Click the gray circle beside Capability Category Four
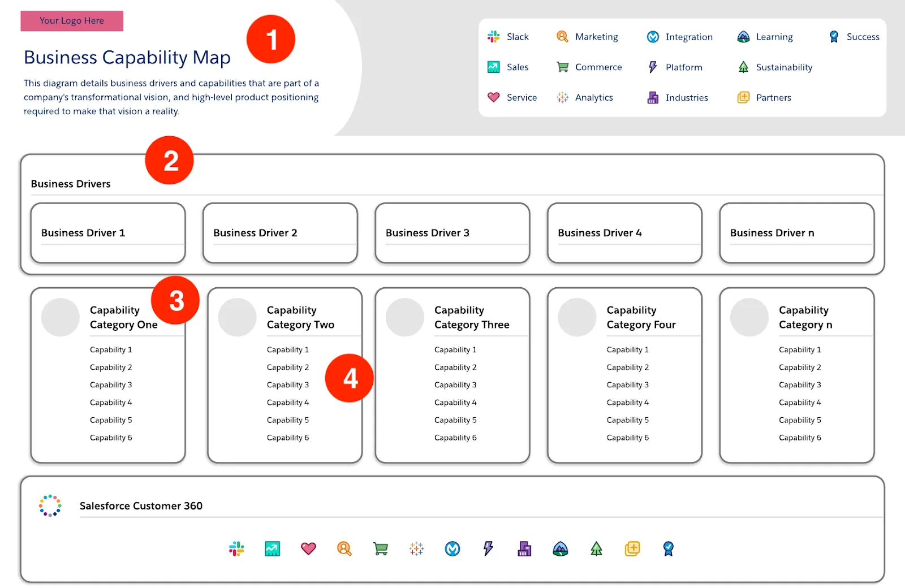Image resolution: width=905 pixels, height=588 pixels. 578,317
